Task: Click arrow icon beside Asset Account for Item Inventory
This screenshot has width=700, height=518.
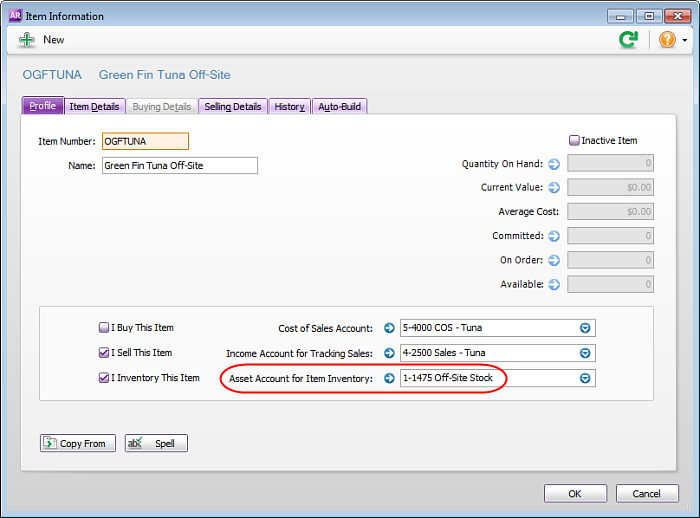Action: point(389,378)
